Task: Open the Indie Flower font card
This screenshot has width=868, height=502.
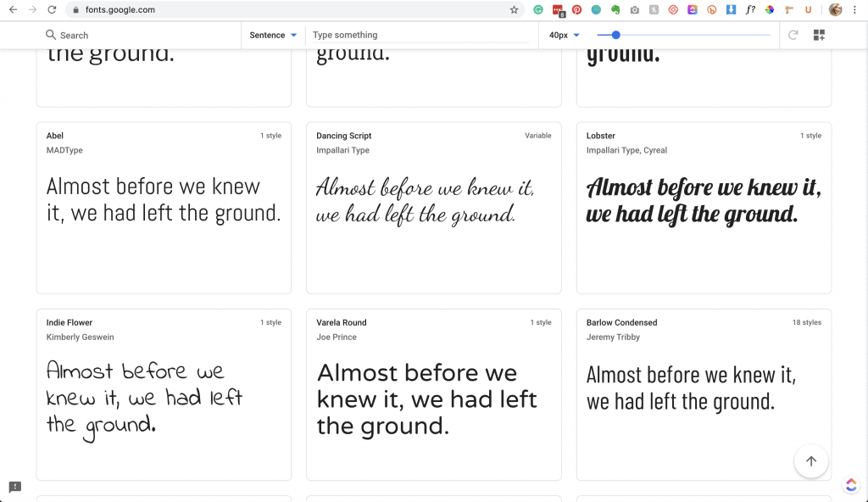Action: (x=164, y=394)
